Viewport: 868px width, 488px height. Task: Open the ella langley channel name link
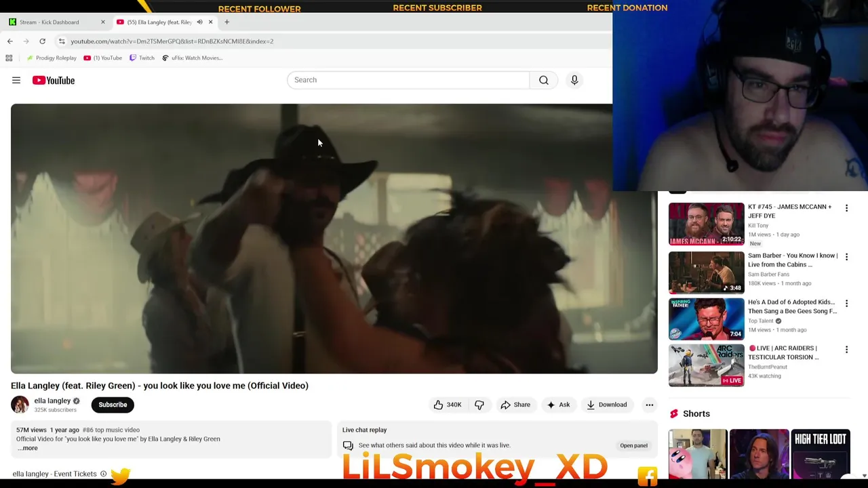click(x=52, y=401)
